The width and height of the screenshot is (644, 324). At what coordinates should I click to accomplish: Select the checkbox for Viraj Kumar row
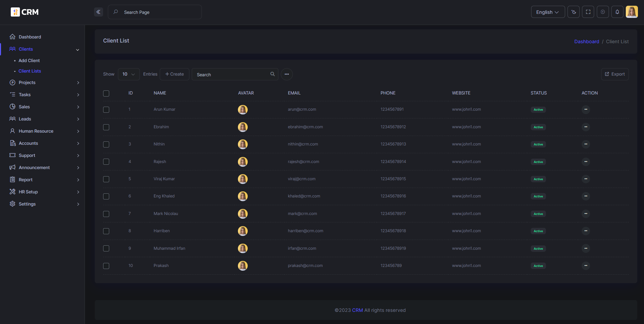[x=106, y=179]
